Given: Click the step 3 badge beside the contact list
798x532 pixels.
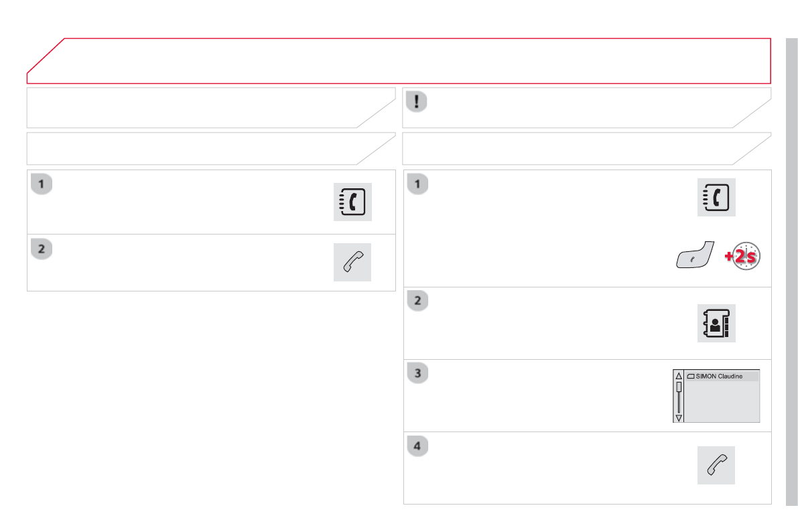Looking at the screenshot, I should pos(417,373).
